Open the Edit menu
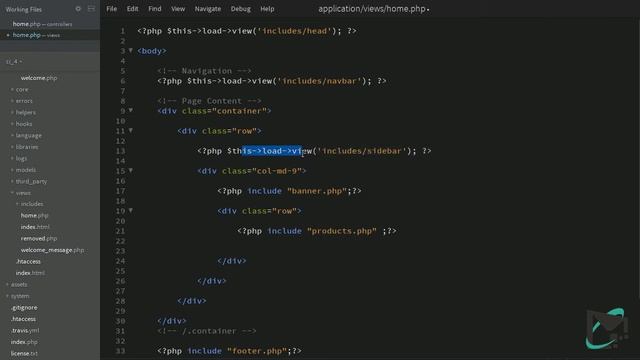640x360 pixels. 132,9
